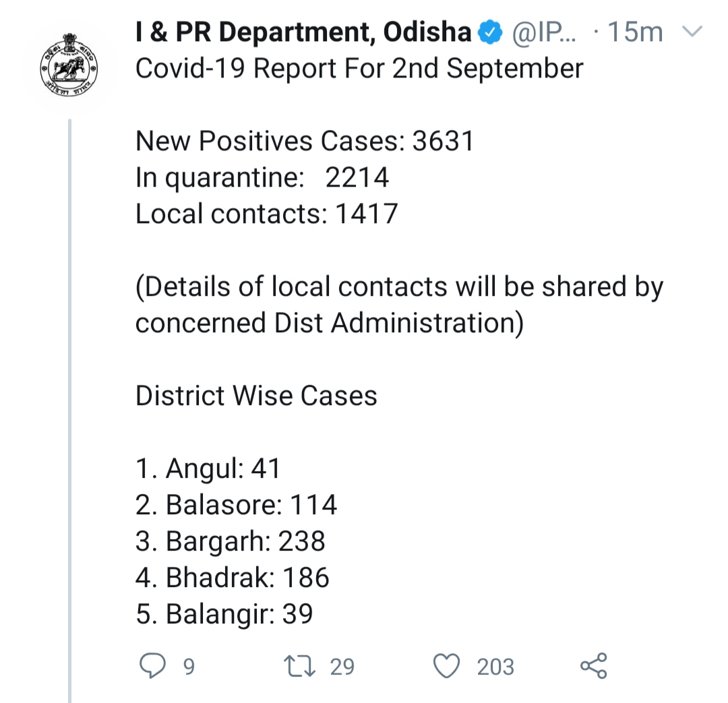The image size is (728, 703).
Task: Like the tweet with the heart icon
Action: pos(446,666)
